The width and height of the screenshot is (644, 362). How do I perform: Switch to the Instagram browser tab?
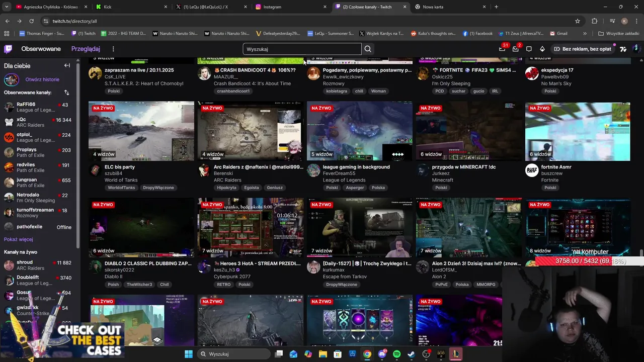(291, 7)
